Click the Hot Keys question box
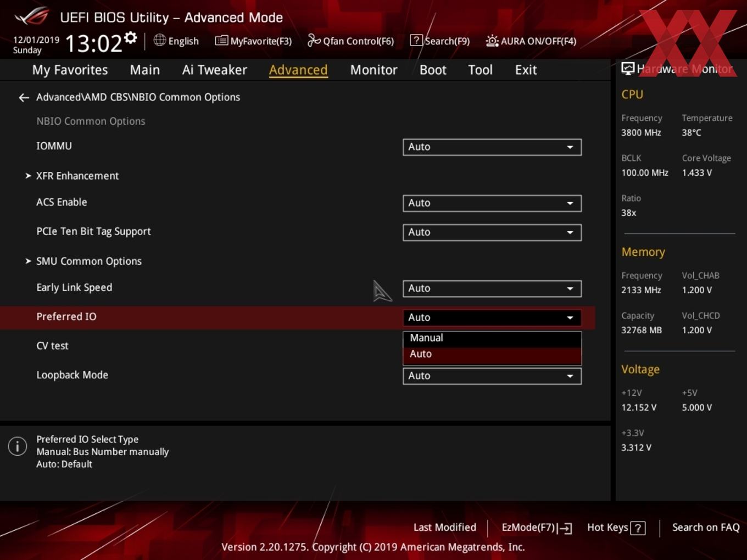Viewport: 747px width, 560px height. [638, 528]
